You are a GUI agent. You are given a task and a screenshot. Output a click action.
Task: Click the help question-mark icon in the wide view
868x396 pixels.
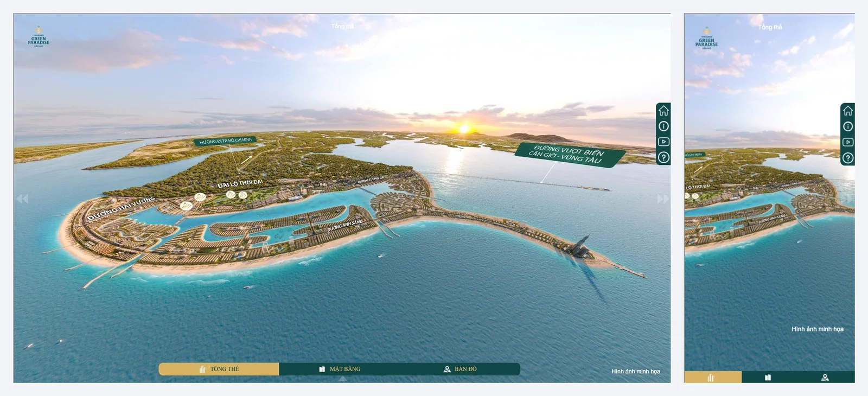tap(663, 158)
